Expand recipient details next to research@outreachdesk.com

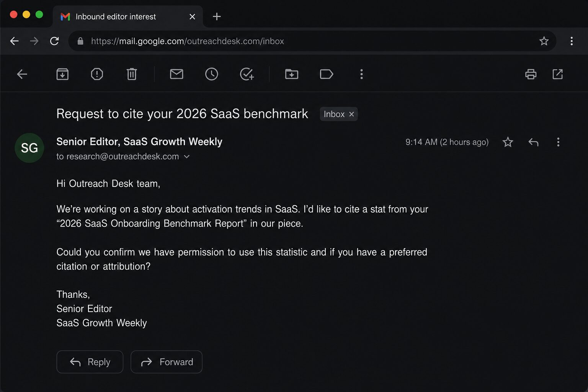point(186,157)
